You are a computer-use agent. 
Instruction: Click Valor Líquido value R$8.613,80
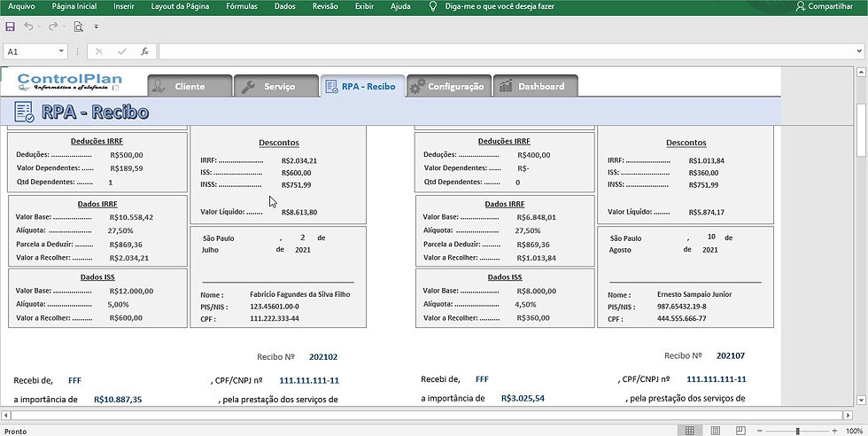click(299, 212)
